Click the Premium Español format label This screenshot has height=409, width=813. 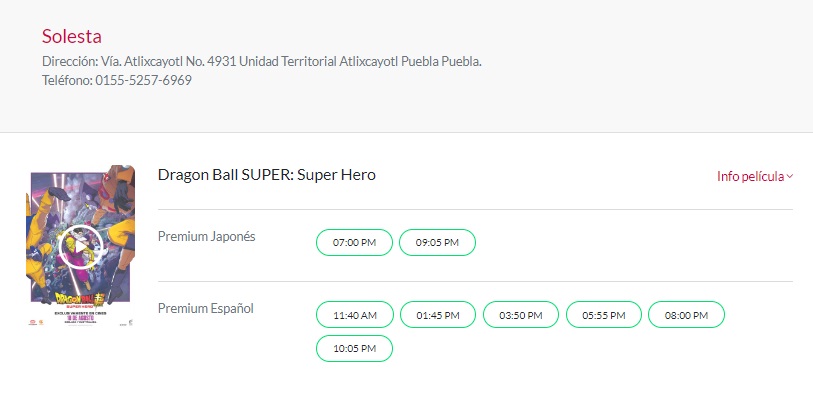(x=205, y=307)
